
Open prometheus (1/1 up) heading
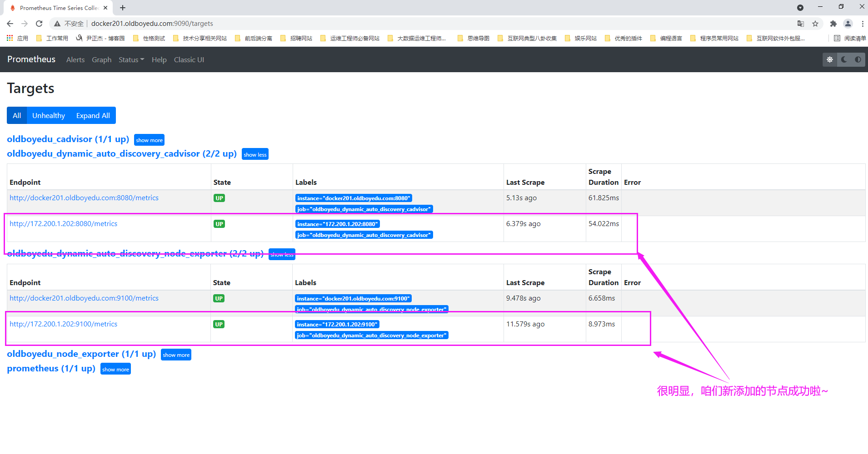(51, 368)
